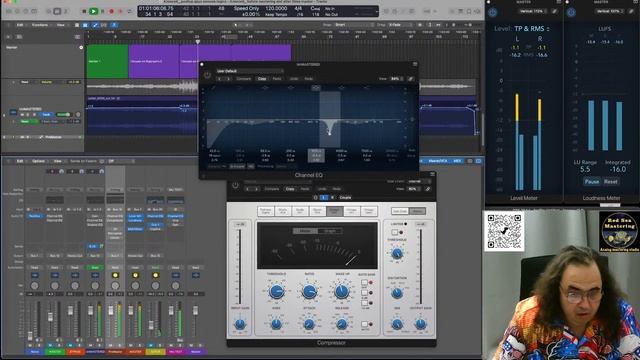The image size is (640, 360).
Task: Click the Side Chain view button in Compressor
Action: click(400, 211)
